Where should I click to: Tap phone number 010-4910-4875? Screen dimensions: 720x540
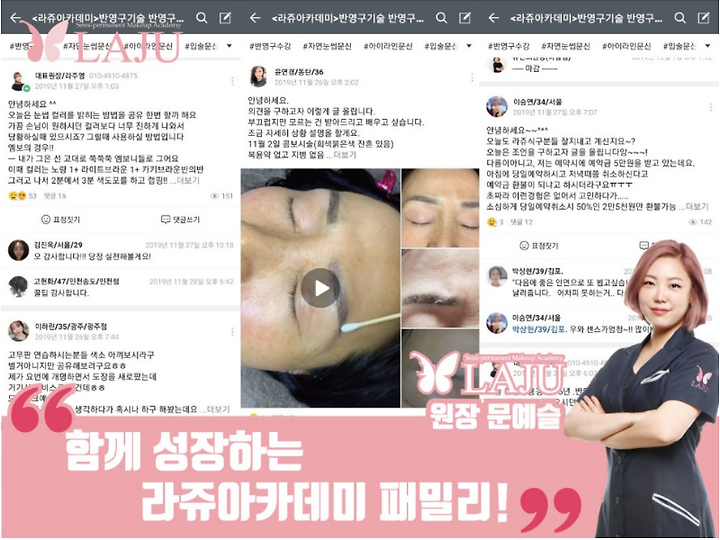click(113, 76)
